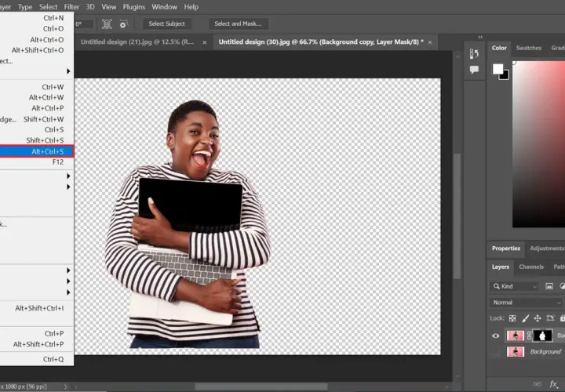The height and width of the screenshot is (392, 565).
Task: Choose the menu entry with shortcut Ctrl+N
Action: tap(37, 17)
